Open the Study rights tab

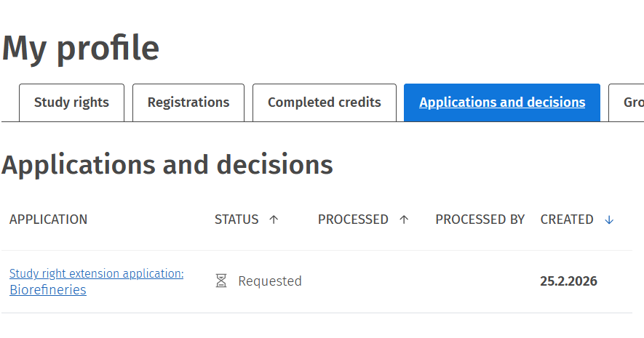coord(71,102)
